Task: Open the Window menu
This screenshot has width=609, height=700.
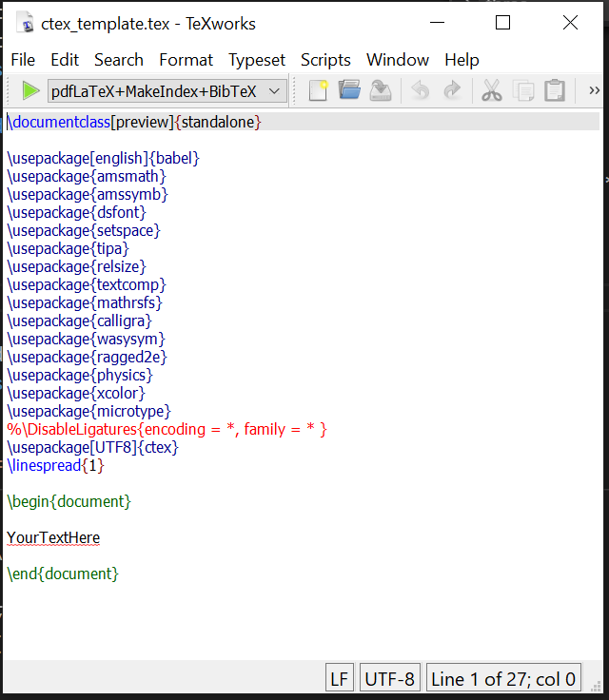Action: coord(398,60)
